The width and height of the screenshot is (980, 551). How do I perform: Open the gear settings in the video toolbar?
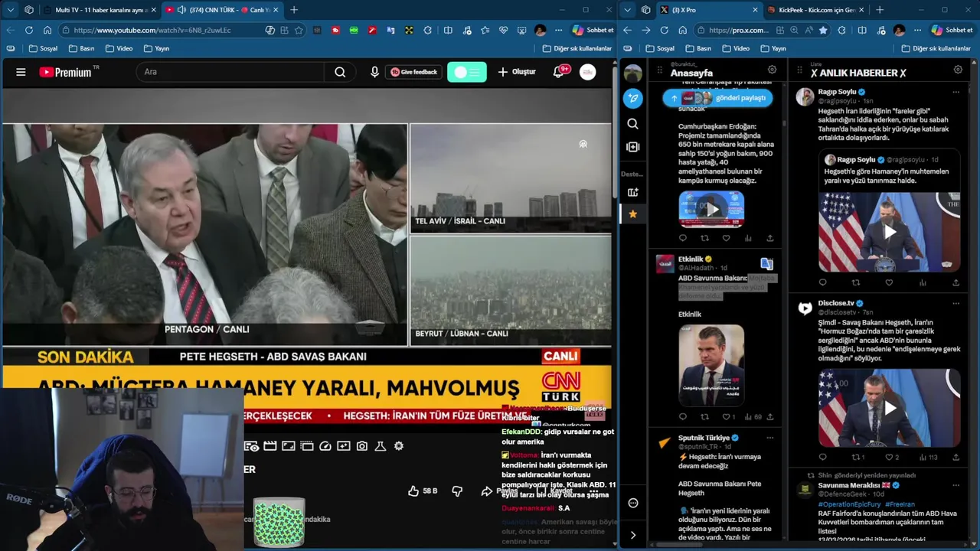pos(399,446)
